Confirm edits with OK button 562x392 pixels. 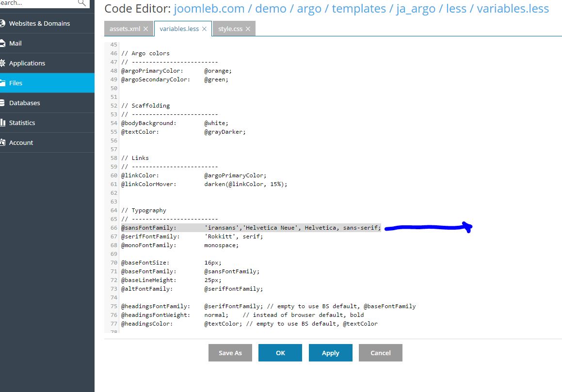coord(280,353)
